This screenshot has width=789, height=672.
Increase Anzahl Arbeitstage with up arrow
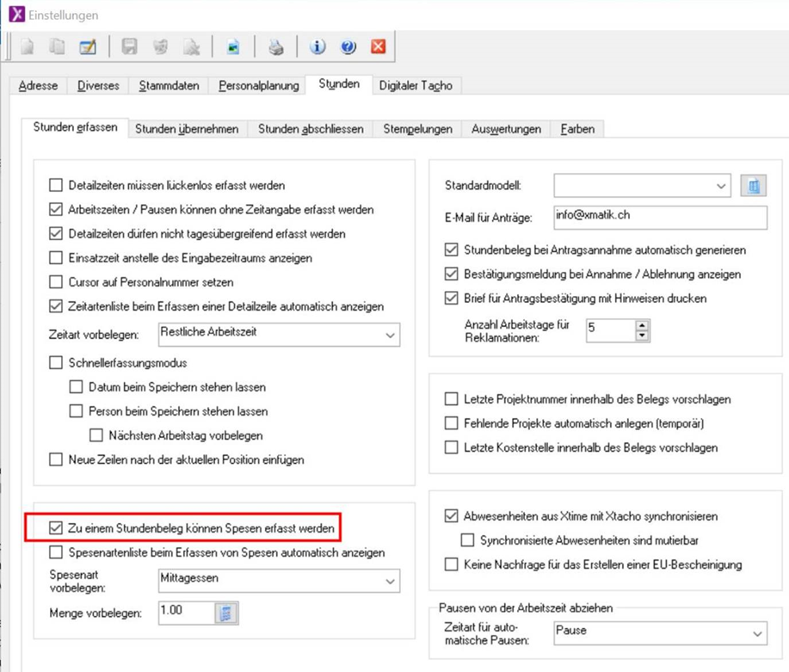(641, 324)
